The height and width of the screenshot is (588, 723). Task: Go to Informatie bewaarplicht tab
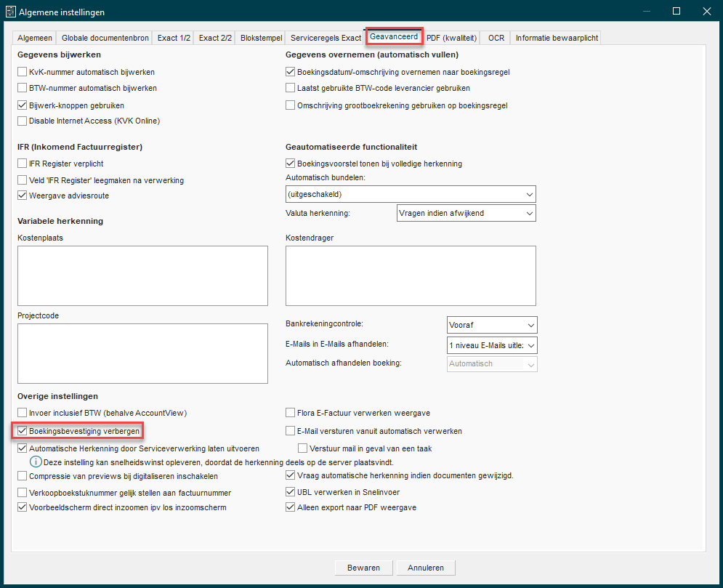coord(556,38)
